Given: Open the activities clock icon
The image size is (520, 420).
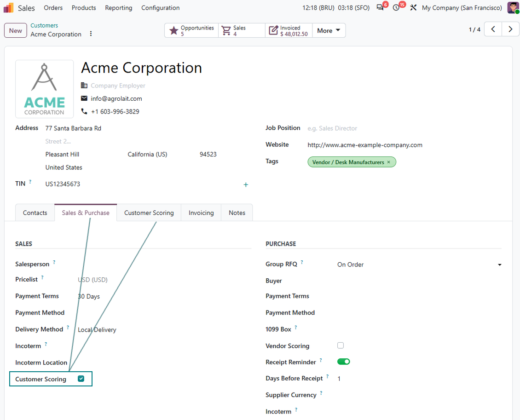Looking at the screenshot, I should (x=396, y=8).
